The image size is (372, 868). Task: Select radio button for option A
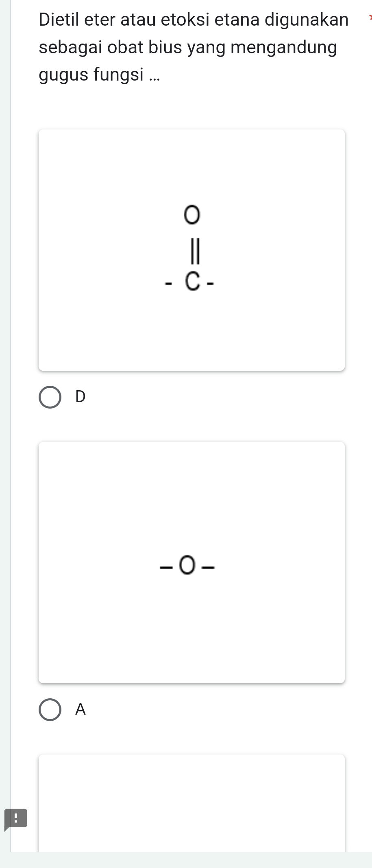coord(50,710)
